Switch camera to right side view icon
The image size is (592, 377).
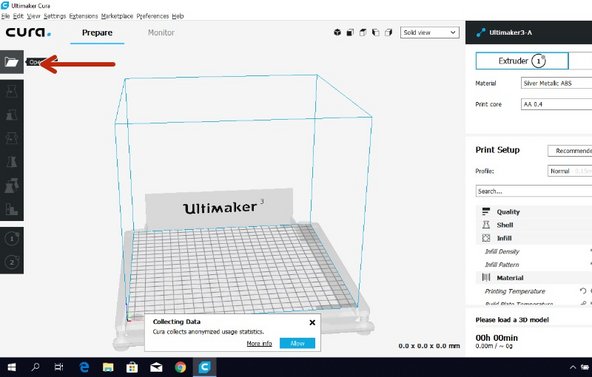[388, 32]
